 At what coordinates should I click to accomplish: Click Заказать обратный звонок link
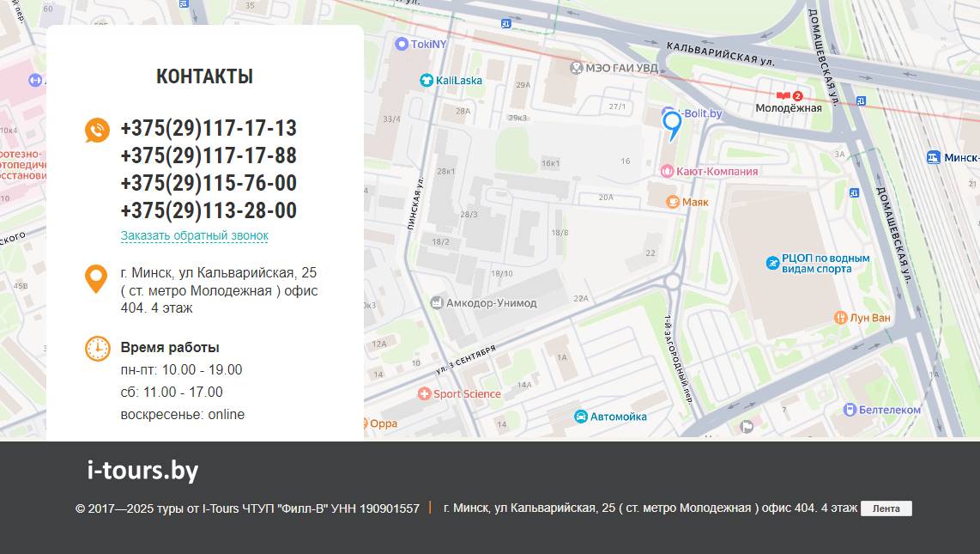pyautogui.click(x=195, y=235)
